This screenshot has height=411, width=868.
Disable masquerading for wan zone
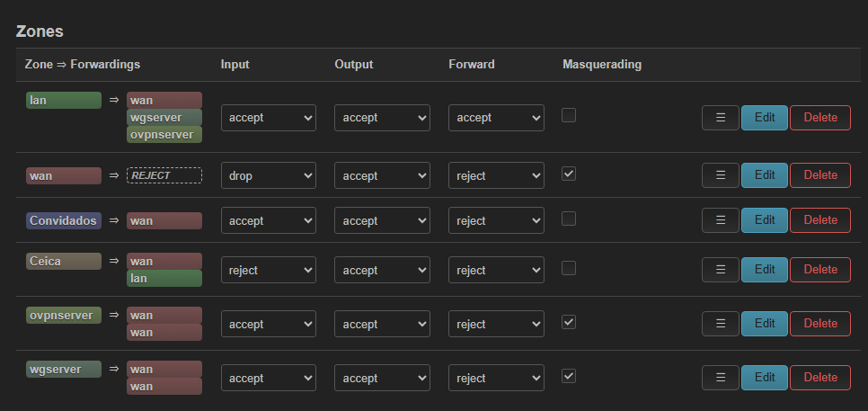569,174
